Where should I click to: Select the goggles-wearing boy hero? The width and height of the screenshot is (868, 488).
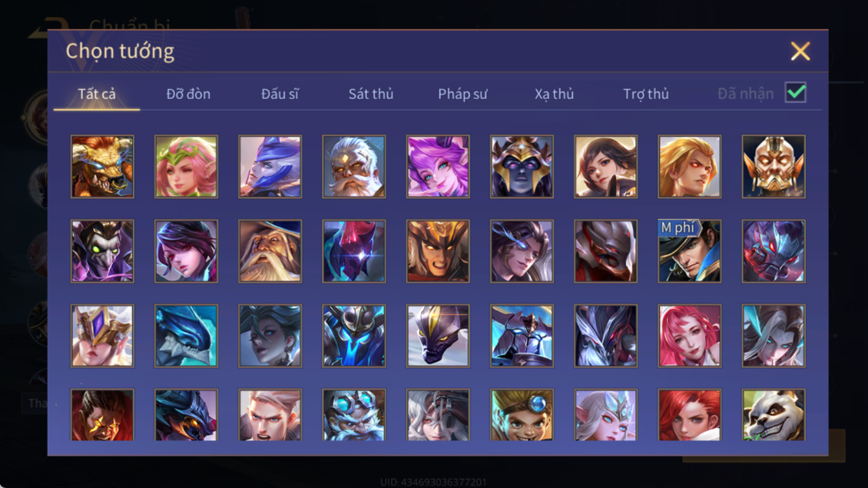(522, 415)
